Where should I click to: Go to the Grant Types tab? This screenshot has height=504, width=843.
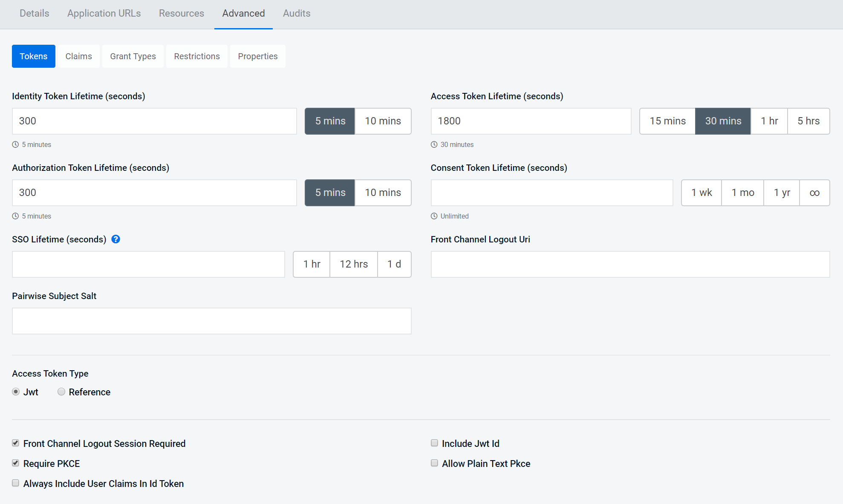(133, 56)
